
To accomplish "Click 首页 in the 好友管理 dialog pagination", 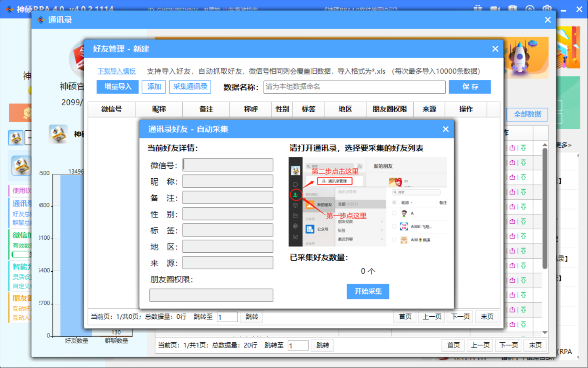I will [x=405, y=317].
